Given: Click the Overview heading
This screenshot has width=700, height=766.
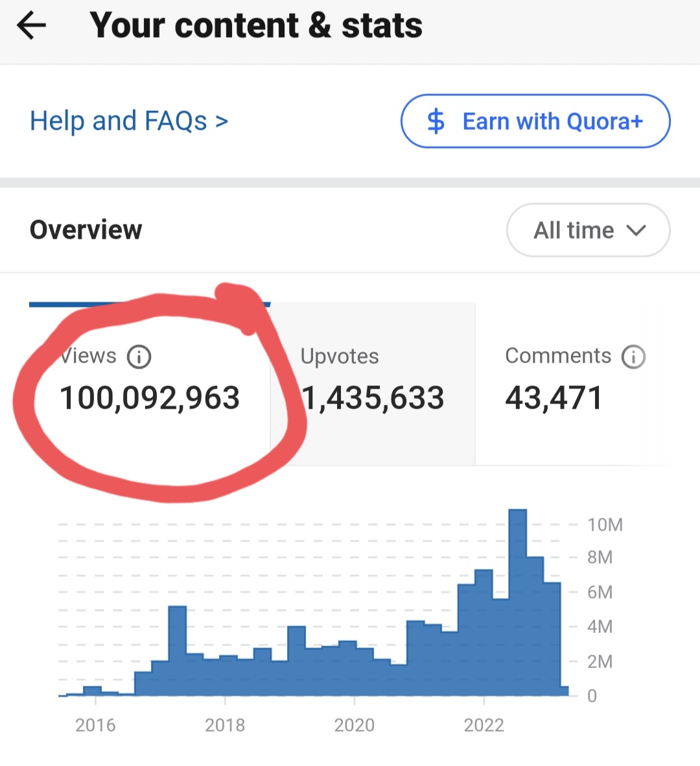Looking at the screenshot, I should point(86,230).
